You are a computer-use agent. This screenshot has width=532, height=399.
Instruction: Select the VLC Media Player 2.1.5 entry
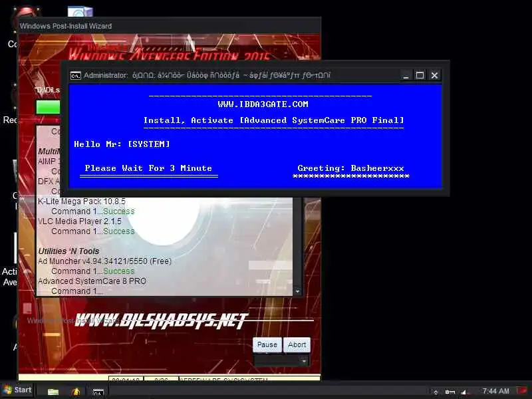pyautogui.click(x=80, y=221)
